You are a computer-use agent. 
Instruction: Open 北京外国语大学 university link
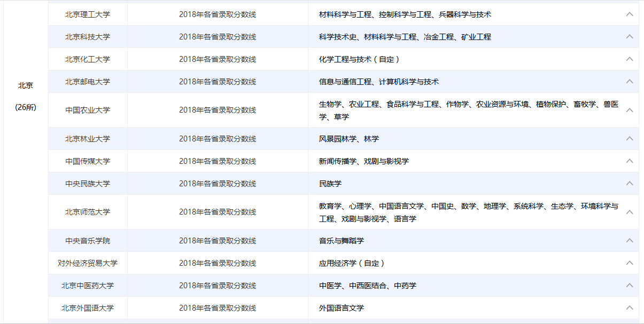click(x=88, y=308)
